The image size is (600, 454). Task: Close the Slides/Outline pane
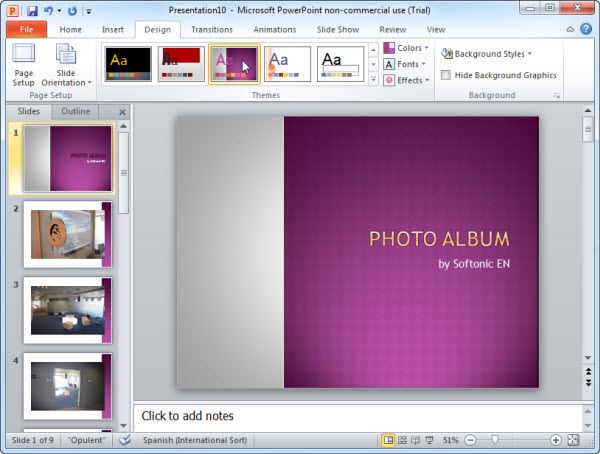click(122, 112)
